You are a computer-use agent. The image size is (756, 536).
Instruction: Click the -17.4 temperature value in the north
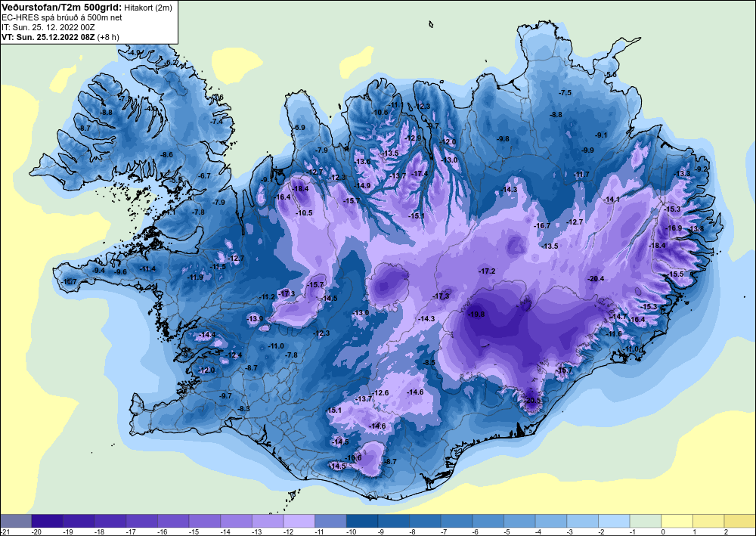pyautogui.click(x=420, y=174)
